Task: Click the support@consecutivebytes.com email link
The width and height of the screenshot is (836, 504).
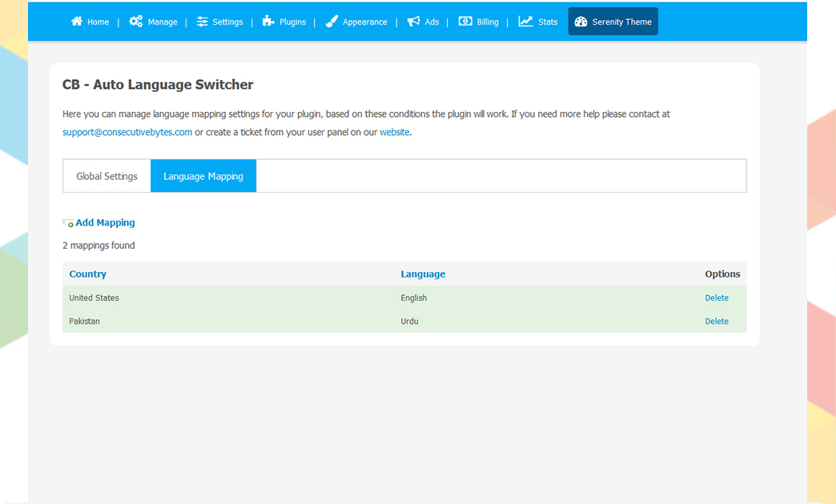Action: (127, 132)
